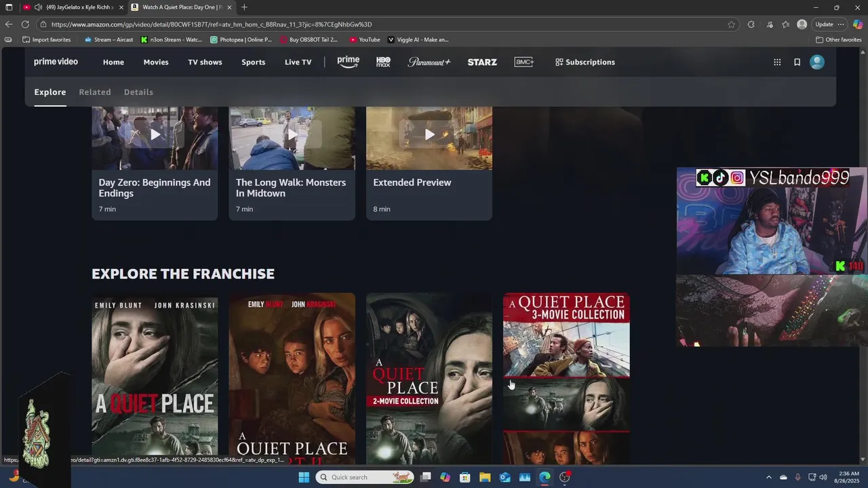Select the Explore tab

[x=50, y=92]
